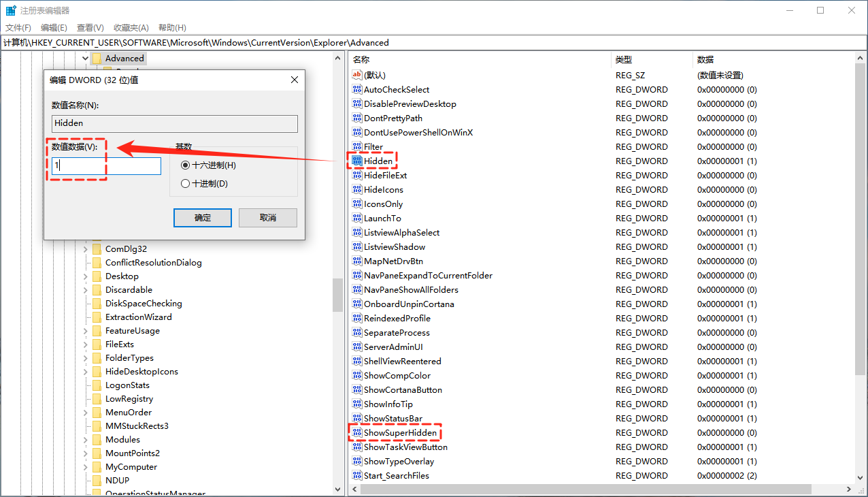
Task: Click the string icon of (默认) entry
Action: point(357,75)
